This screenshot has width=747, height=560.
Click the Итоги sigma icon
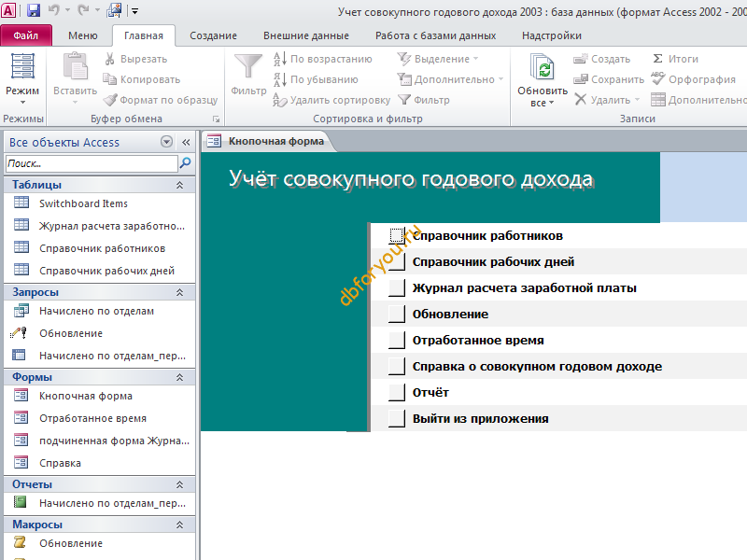(x=657, y=59)
